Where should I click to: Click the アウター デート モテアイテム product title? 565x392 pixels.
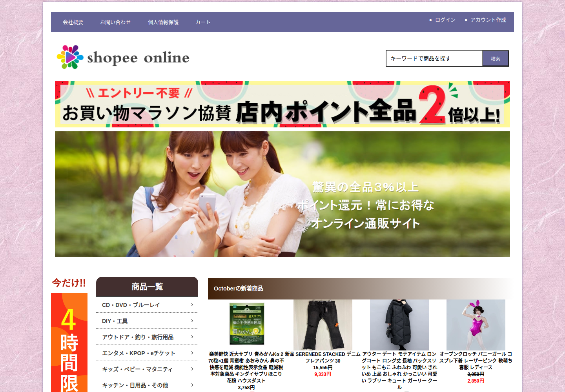399,370
